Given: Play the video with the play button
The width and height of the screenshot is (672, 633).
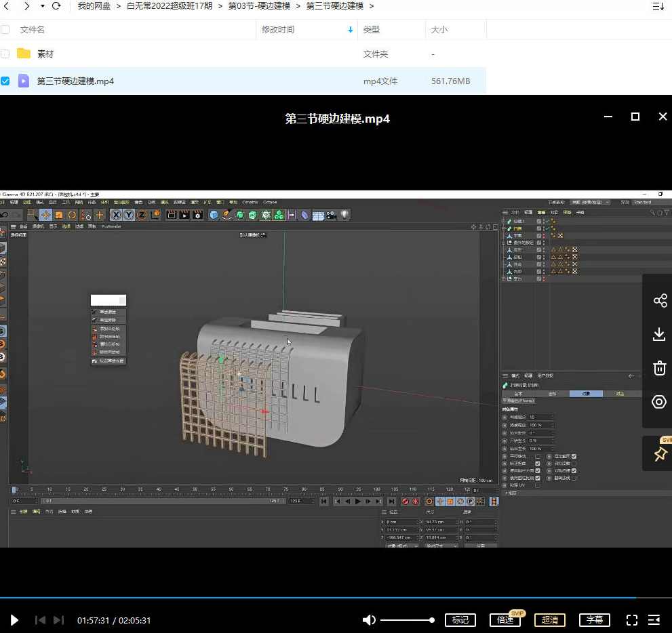Looking at the screenshot, I should click(x=14, y=620).
